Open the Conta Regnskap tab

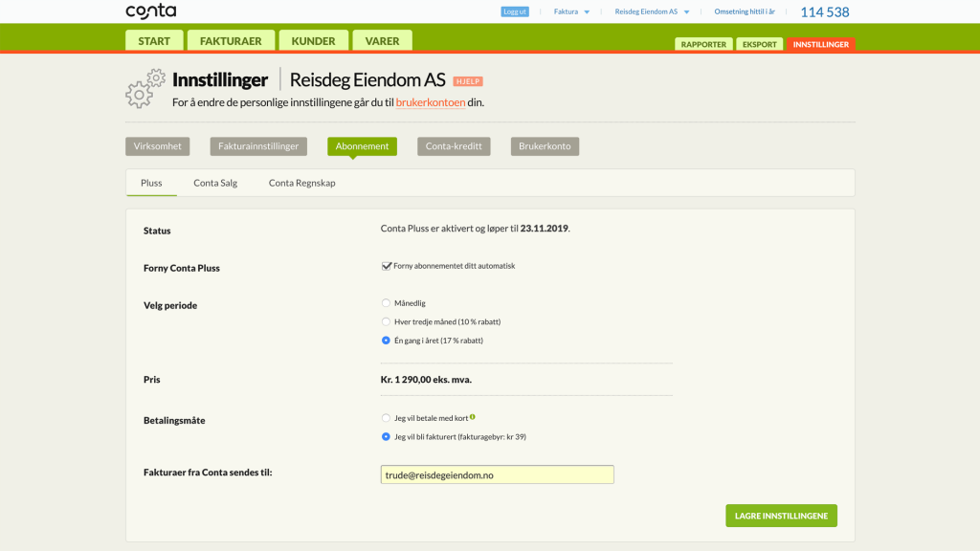[301, 183]
